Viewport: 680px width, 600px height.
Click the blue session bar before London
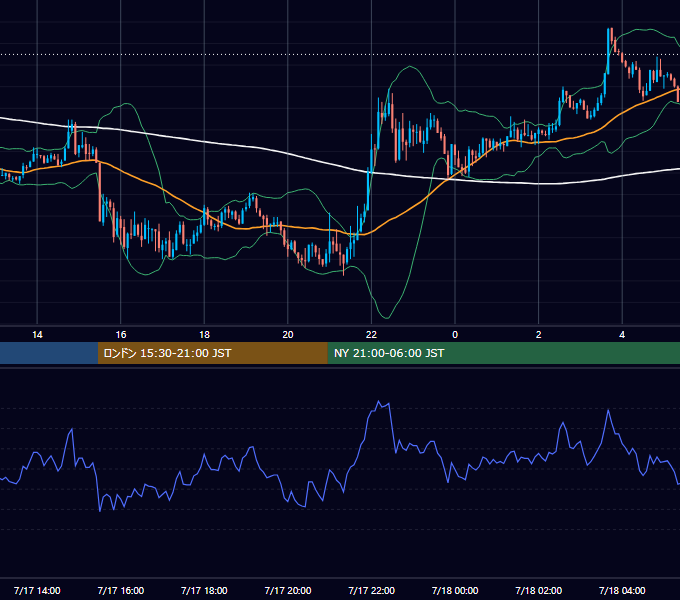point(49,353)
